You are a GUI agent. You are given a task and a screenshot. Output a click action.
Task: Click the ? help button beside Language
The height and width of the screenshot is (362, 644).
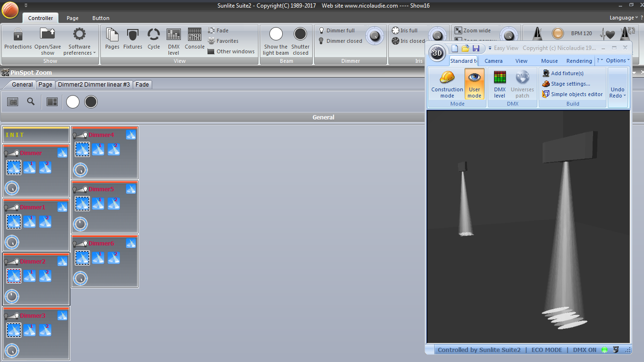642,18
